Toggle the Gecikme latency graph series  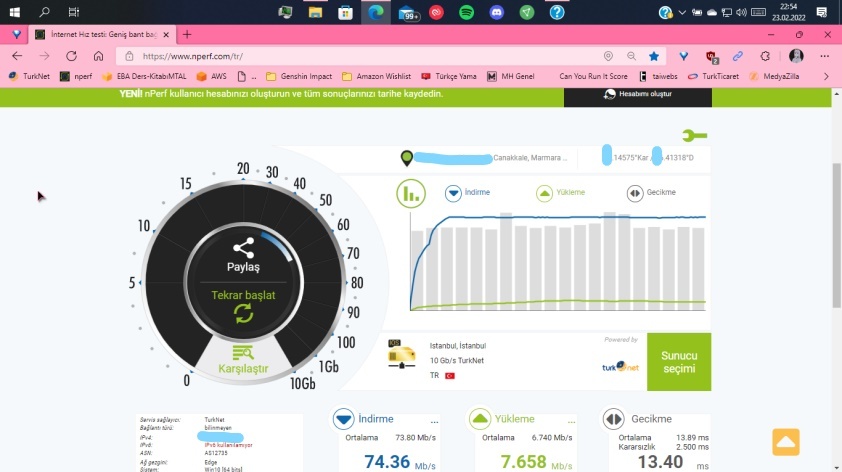pos(634,193)
